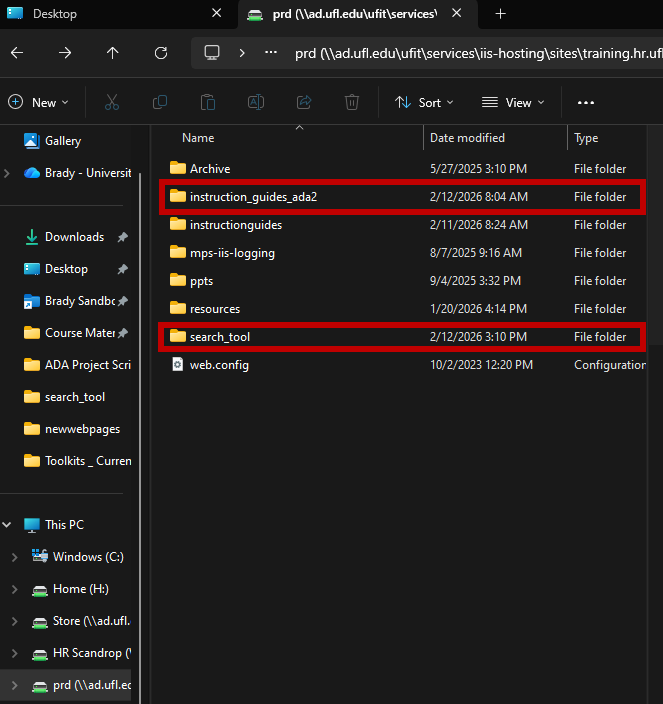
Task: Click the Refresh button
Action: (161, 53)
